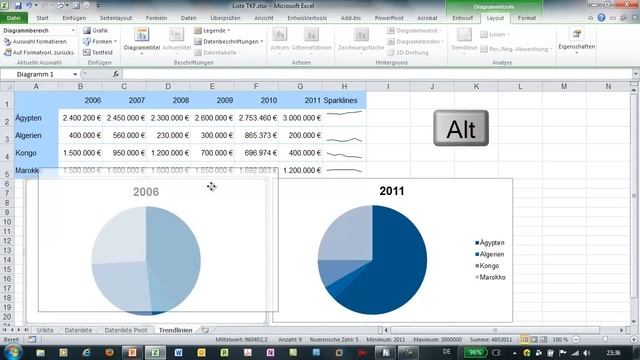Click row 3 header
Screen dimensions: 640x360
pos(7,136)
